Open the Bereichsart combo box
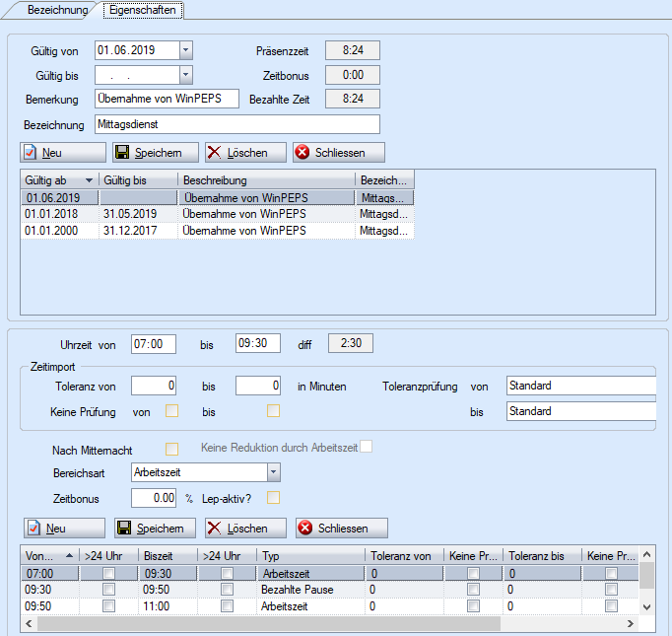 [x=273, y=473]
